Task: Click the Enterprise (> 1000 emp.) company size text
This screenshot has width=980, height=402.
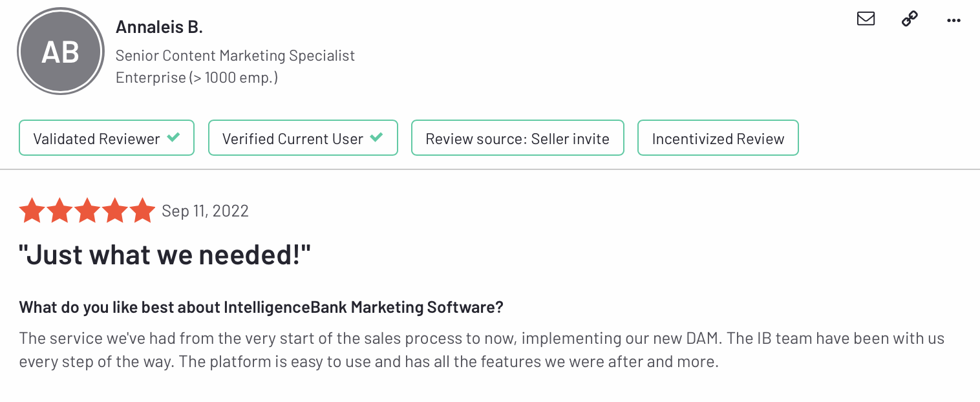Action: (x=197, y=78)
